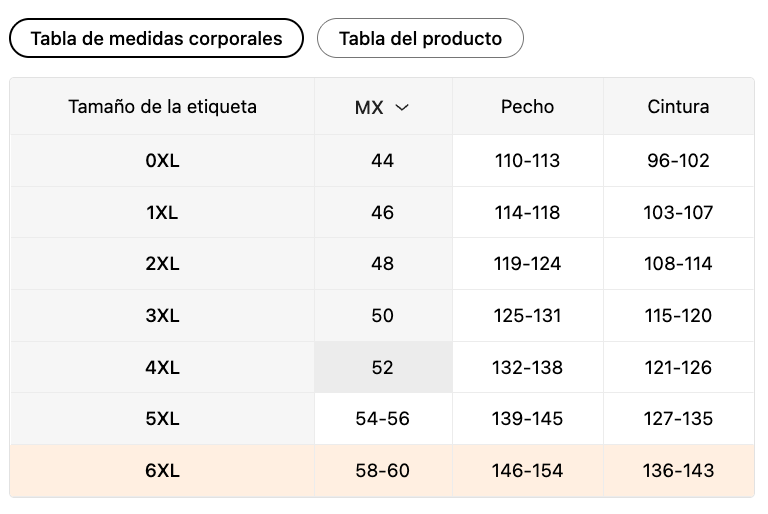This screenshot has height=514, width=768.
Task: Click the 3XL size row label
Action: pos(162,316)
